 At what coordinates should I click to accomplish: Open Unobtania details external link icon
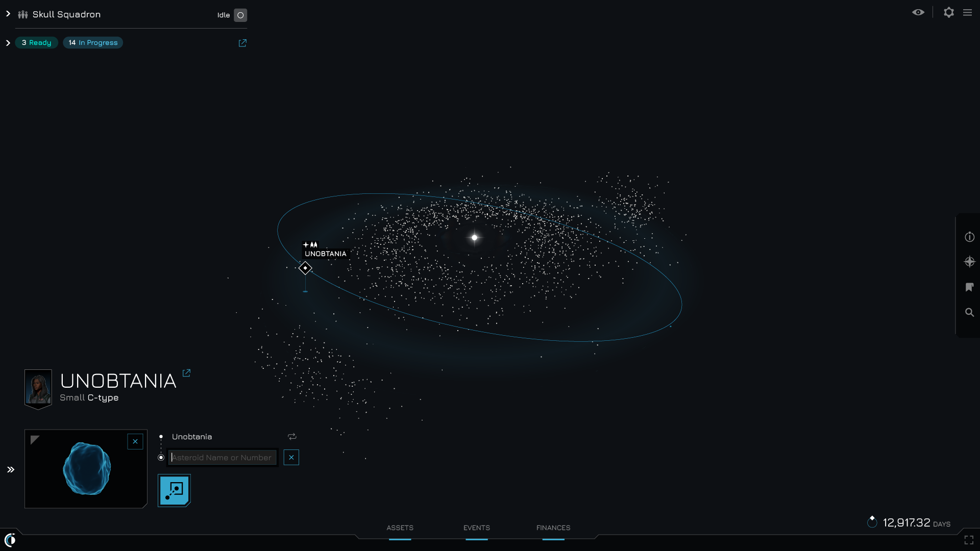coord(186,373)
